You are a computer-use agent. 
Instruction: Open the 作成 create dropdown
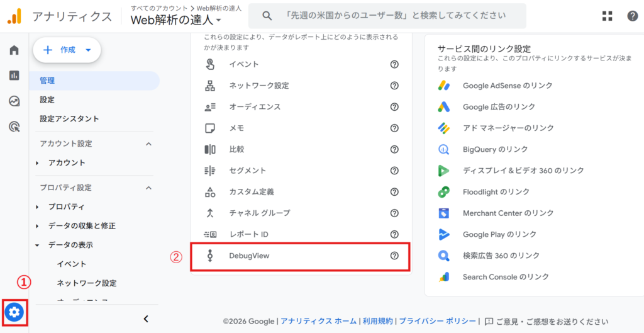(x=67, y=50)
